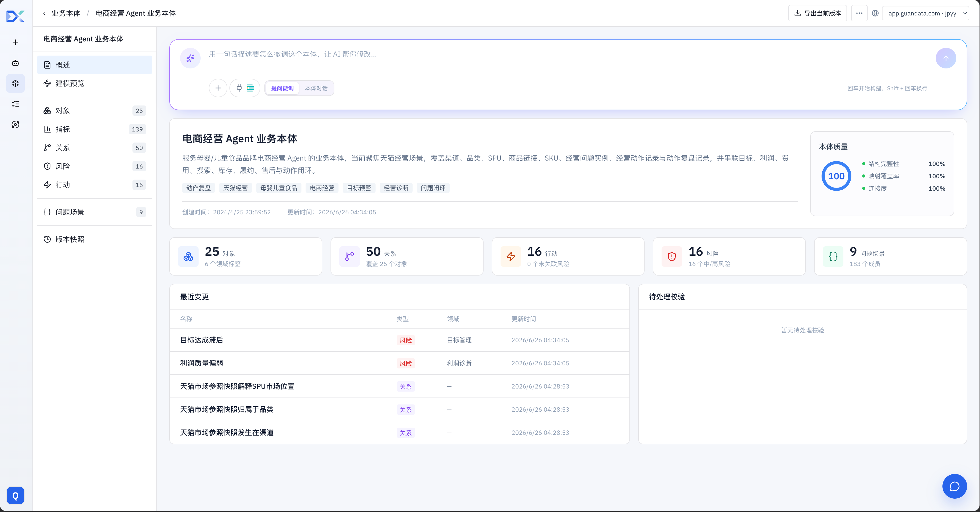980x512 pixels.
Task: Click the 目标管理 domain cell
Action: tap(459, 340)
